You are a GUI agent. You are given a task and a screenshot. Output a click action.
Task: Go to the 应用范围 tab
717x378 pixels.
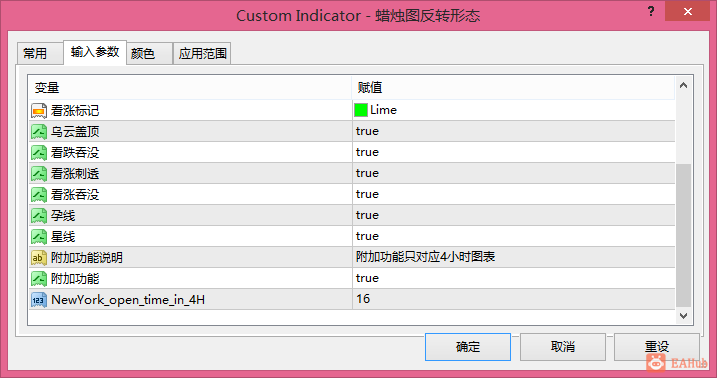(x=202, y=53)
